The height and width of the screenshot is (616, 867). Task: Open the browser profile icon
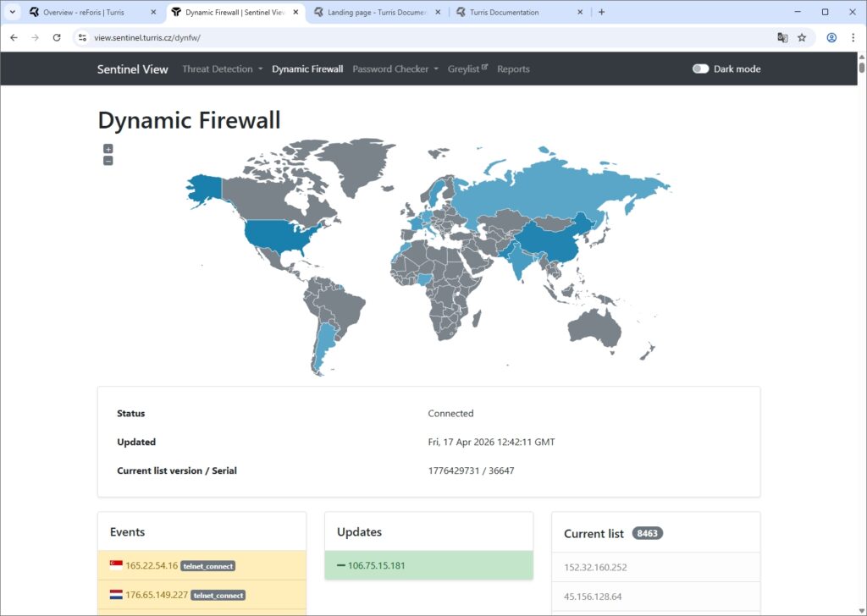click(x=831, y=37)
